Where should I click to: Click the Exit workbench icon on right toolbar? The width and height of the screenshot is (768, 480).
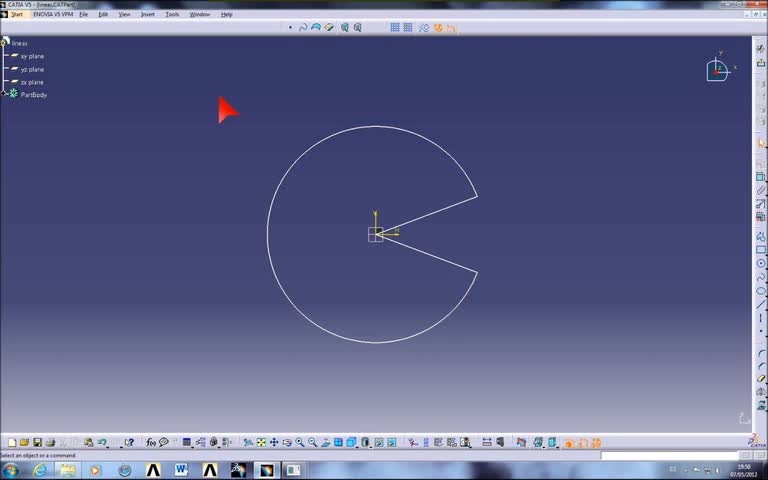[x=761, y=63]
